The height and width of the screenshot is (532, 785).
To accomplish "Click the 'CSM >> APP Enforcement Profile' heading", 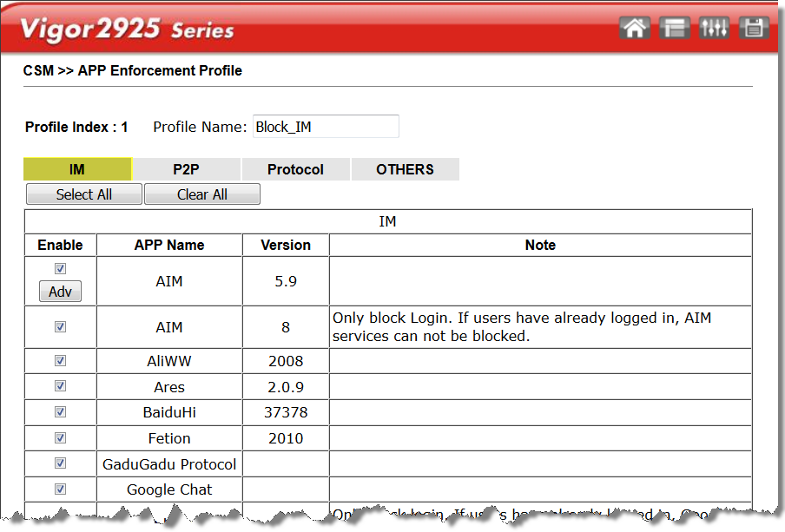I will click(133, 70).
